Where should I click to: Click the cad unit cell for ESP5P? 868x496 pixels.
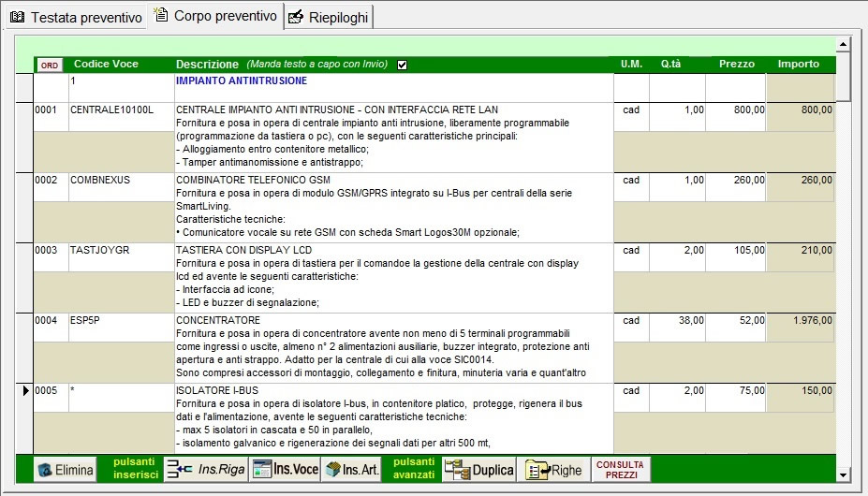coord(632,328)
